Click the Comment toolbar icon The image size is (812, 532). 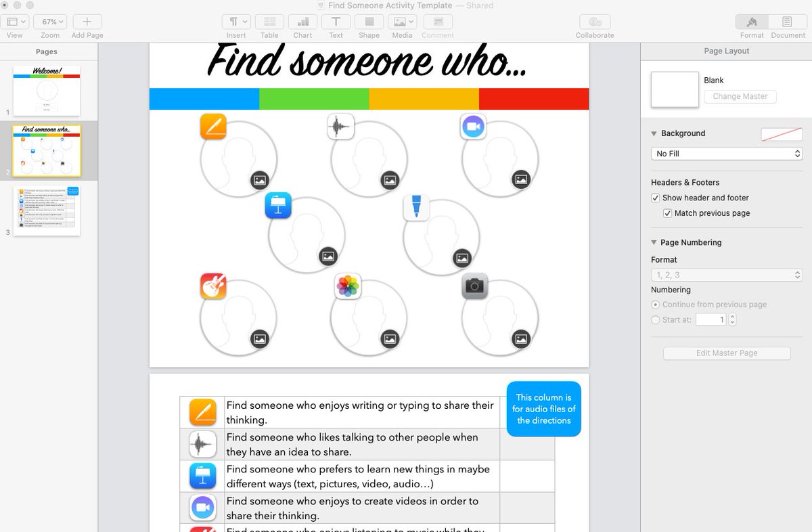pyautogui.click(x=438, y=22)
